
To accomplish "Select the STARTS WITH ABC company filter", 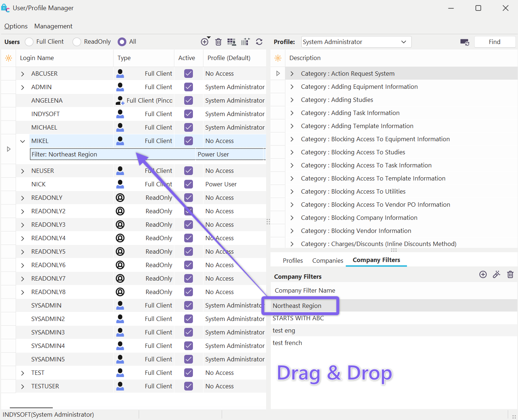I will [x=298, y=318].
